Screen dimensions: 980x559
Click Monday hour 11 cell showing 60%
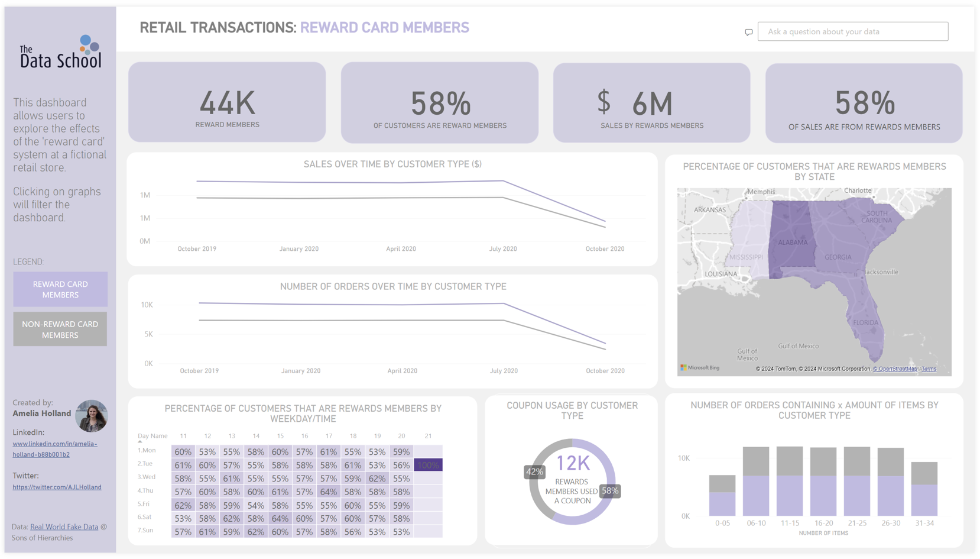[x=183, y=451]
